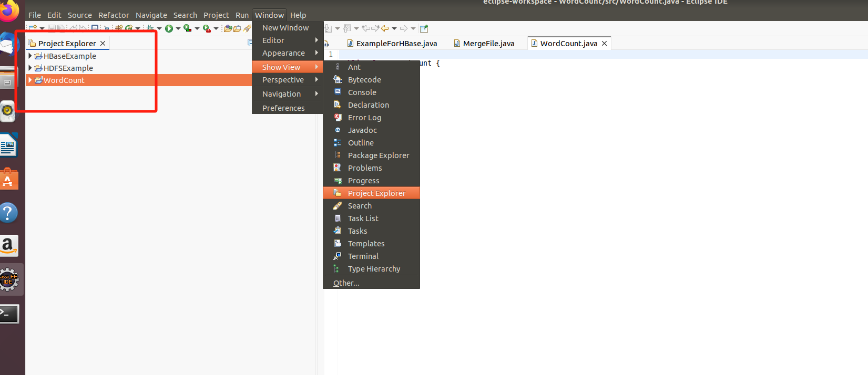Open the New wizard dropdown arrow
This screenshot has width=868, height=375.
[42, 28]
